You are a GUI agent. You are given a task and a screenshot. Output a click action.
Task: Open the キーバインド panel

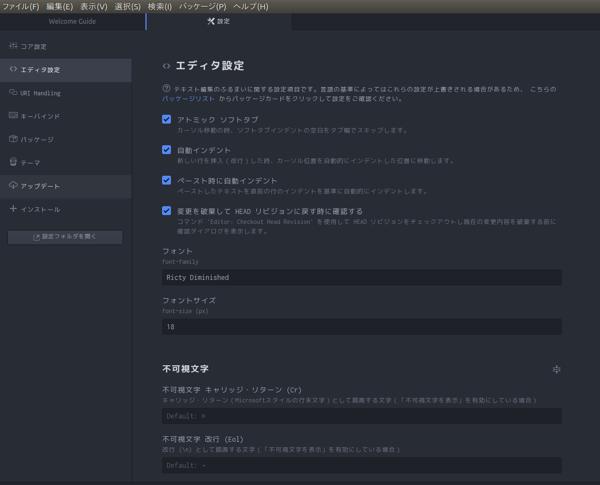click(x=66, y=116)
